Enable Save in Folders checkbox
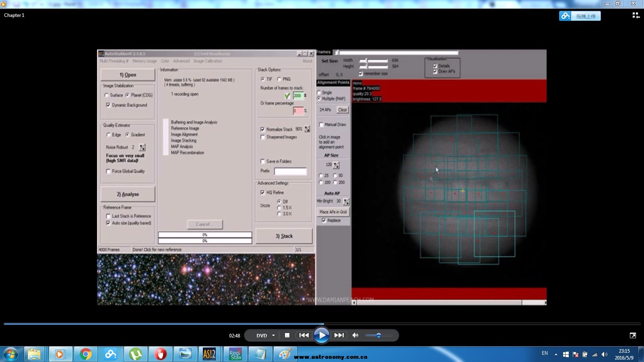The width and height of the screenshot is (644, 362). click(262, 161)
